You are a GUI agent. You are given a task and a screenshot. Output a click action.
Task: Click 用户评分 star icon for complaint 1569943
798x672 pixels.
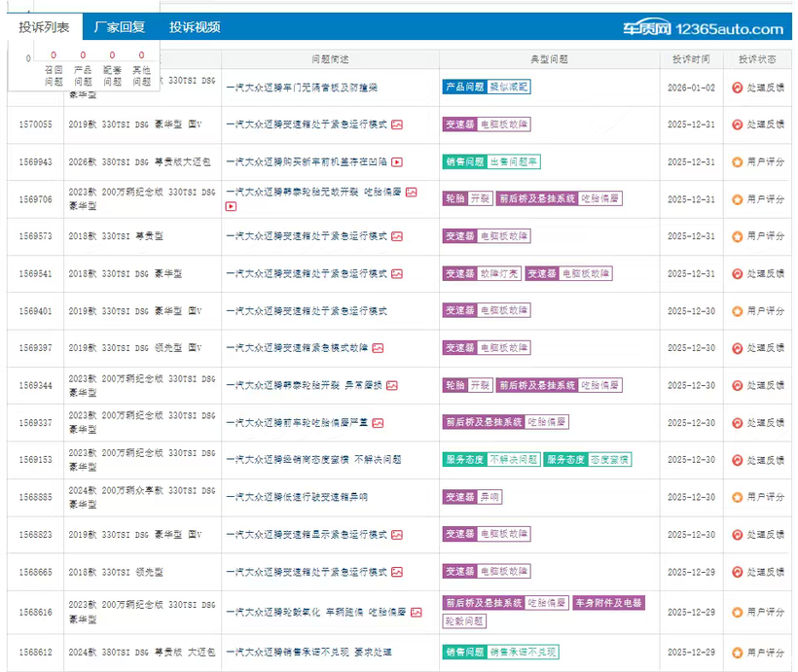[x=738, y=162]
